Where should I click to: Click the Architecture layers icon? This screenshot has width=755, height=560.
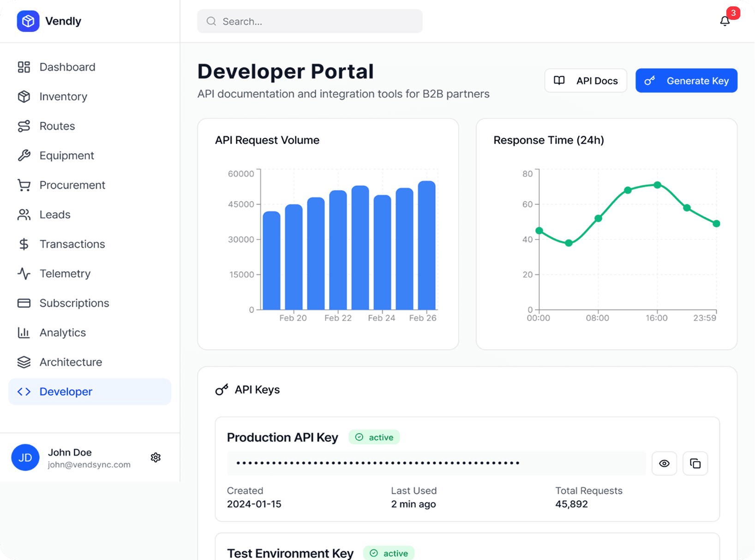(25, 362)
